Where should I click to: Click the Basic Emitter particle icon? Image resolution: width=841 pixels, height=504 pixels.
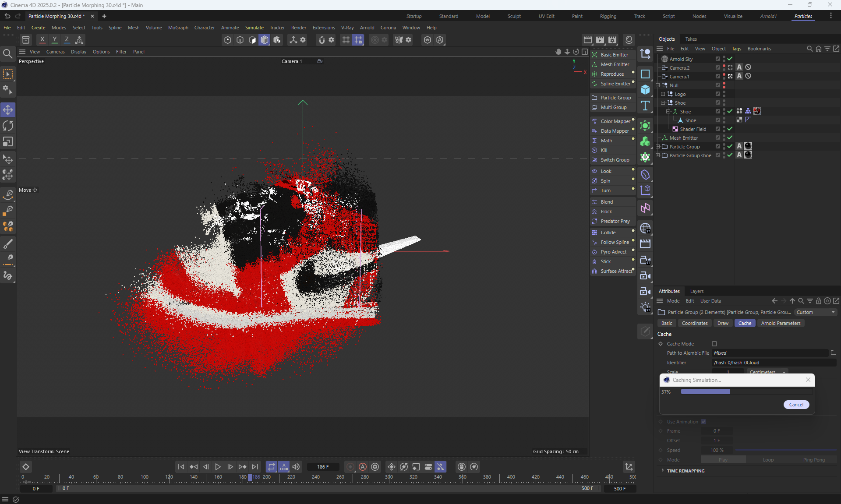pyautogui.click(x=594, y=55)
